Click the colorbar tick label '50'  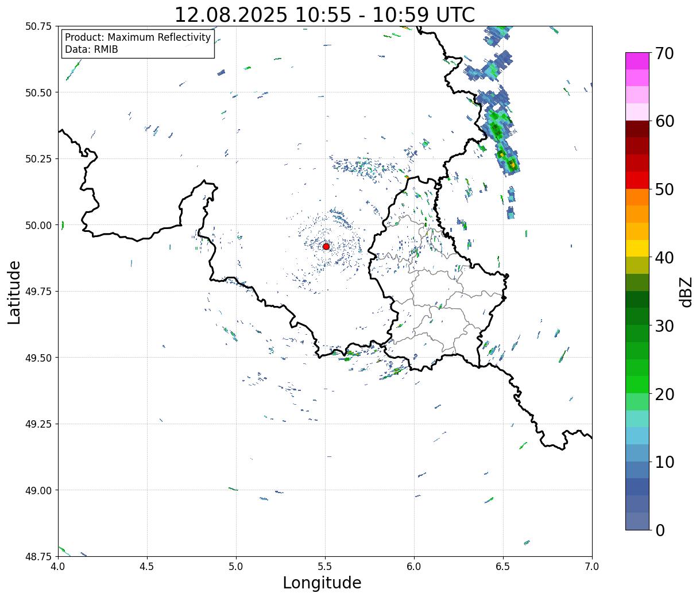point(664,189)
